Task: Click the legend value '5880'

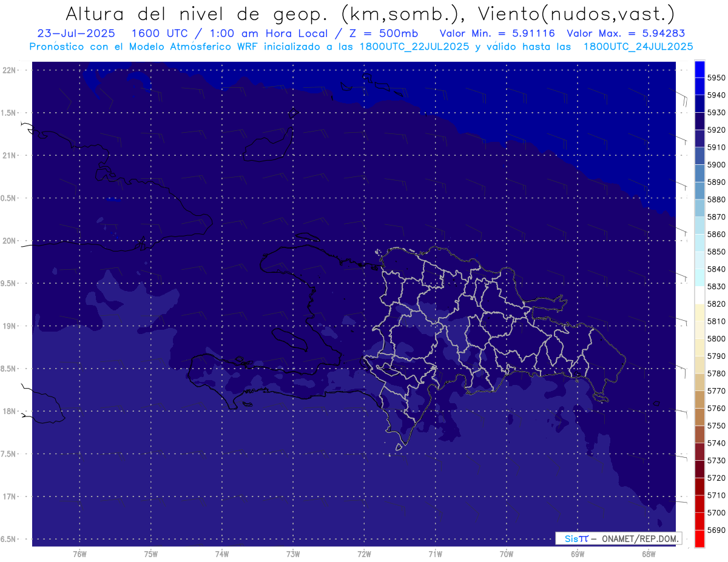Action: coord(716,199)
